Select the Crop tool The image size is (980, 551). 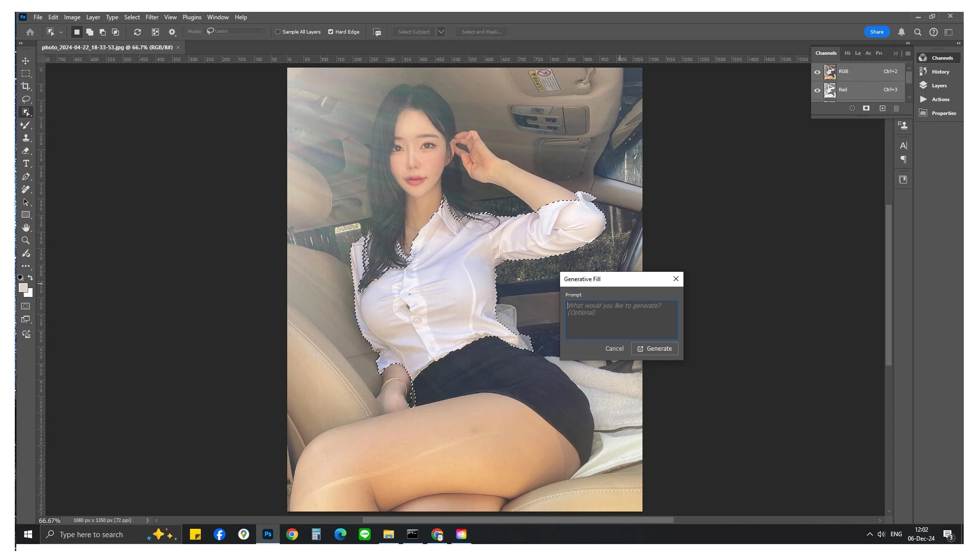26,86
